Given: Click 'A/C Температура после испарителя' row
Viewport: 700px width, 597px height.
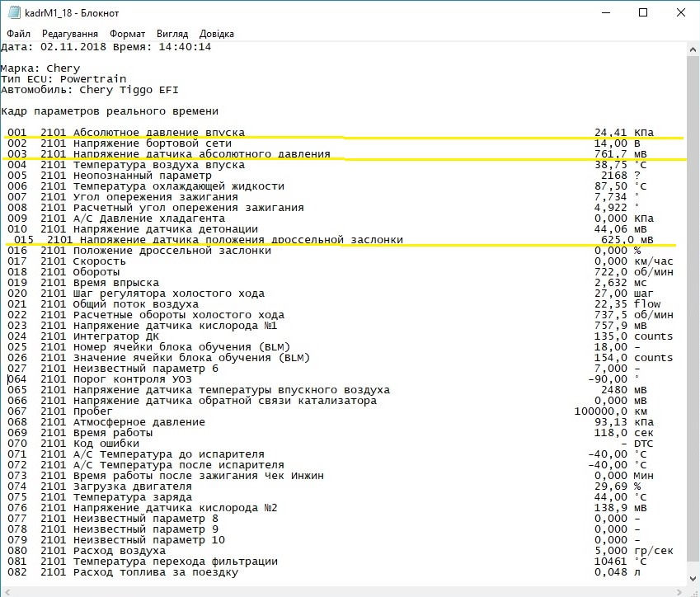Looking at the screenshot, I should tap(327, 465).
